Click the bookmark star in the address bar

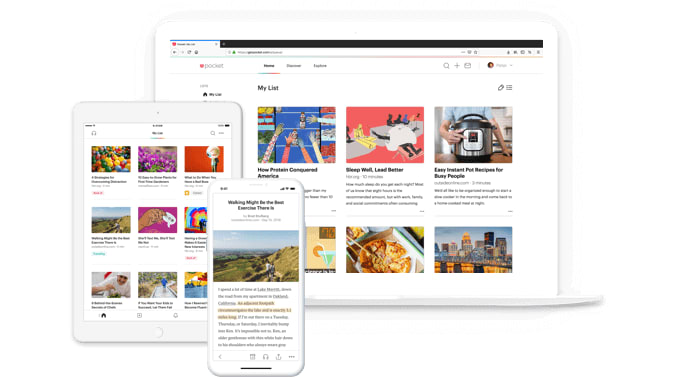click(476, 52)
